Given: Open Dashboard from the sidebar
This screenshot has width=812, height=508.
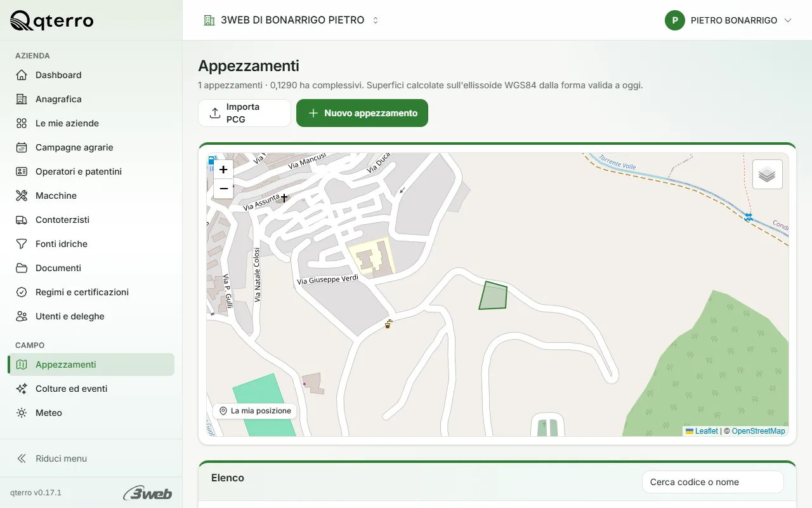Looking at the screenshot, I should click(91, 75).
